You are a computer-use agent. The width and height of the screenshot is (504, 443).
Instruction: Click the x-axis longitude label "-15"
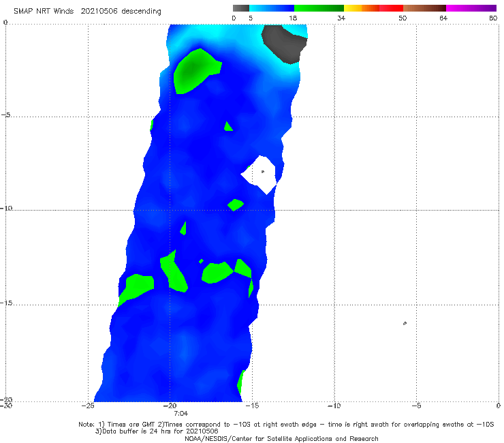click(252, 406)
